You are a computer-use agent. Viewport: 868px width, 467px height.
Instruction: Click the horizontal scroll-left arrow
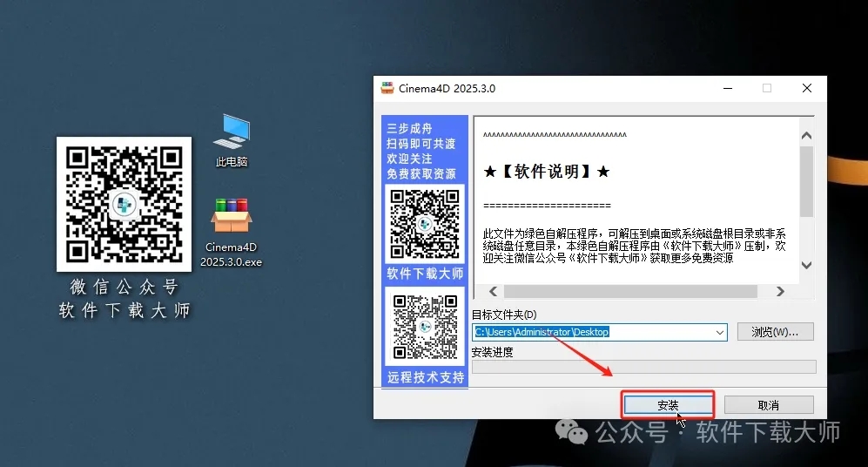494,291
